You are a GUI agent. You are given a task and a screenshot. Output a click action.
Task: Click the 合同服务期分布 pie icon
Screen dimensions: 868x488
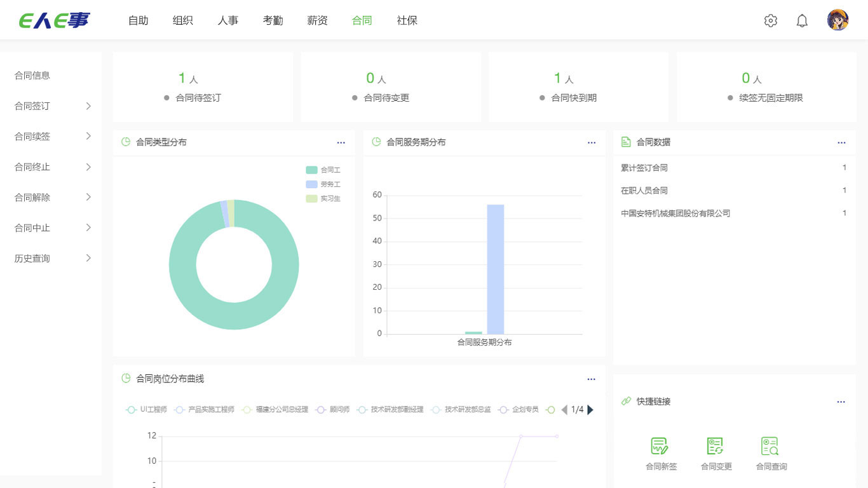tap(376, 142)
